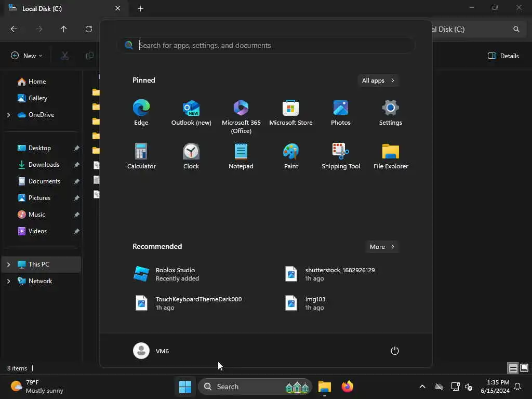Unpin Desktop from quick access
Screen dimensions: 532x399
coord(77,148)
